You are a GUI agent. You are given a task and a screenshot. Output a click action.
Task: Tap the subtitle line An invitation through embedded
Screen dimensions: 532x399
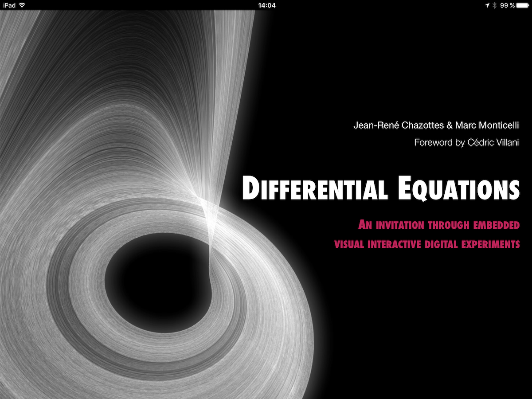tap(439, 225)
